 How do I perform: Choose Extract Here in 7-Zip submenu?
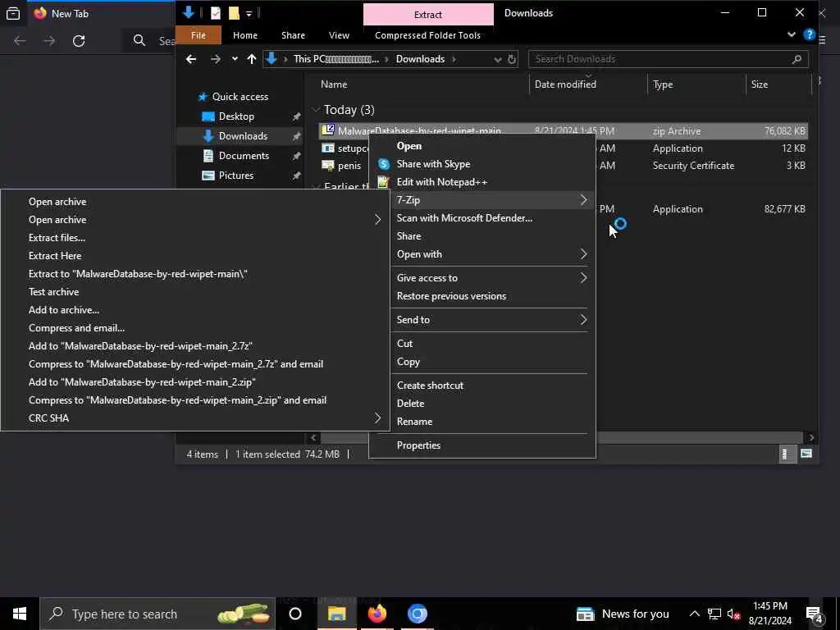coord(55,256)
